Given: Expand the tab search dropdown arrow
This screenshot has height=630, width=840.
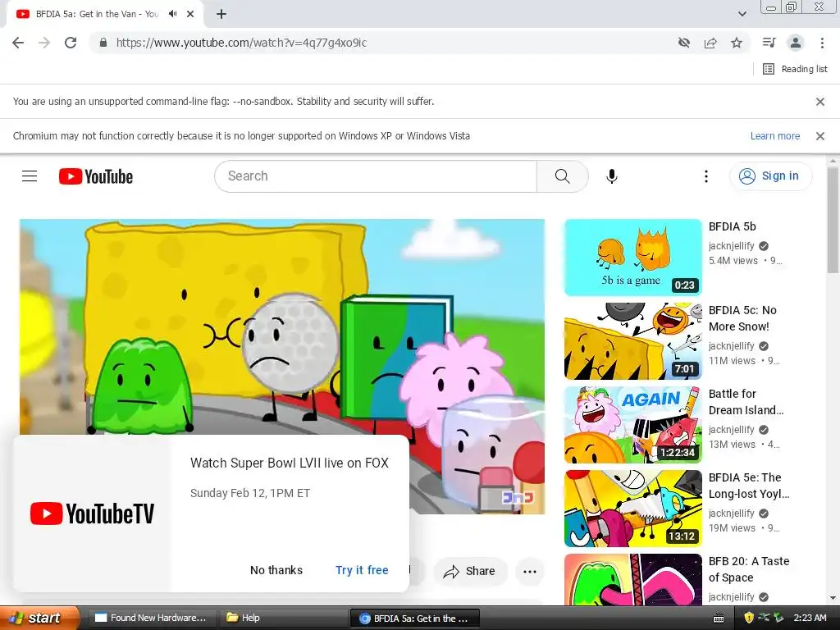Looking at the screenshot, I should [x=742, y=14].
